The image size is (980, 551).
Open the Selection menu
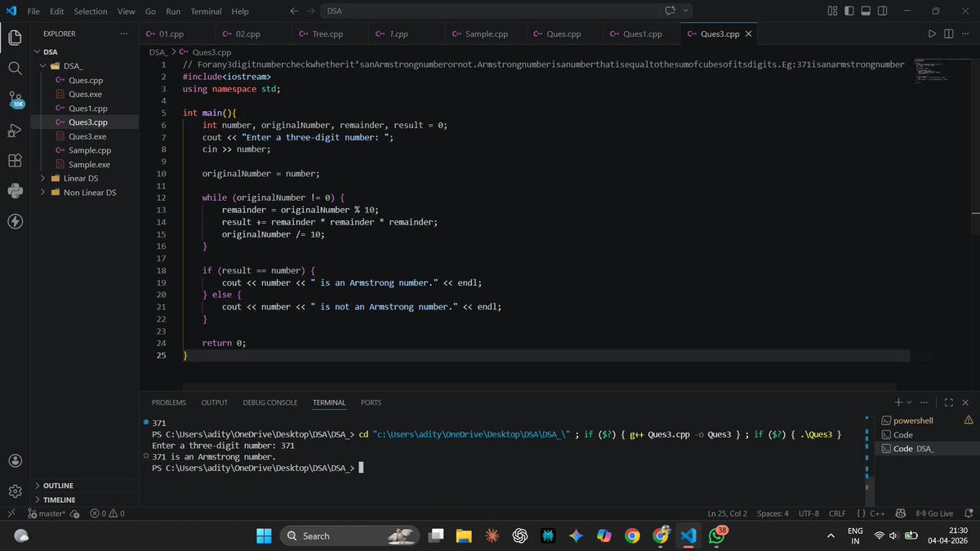91,11
